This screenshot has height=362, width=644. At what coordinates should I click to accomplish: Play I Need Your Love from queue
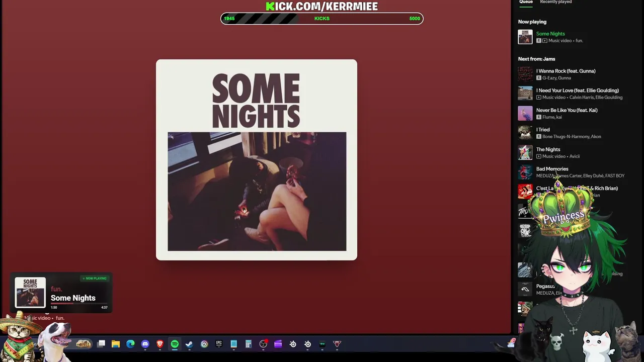[x=577, y=90]
